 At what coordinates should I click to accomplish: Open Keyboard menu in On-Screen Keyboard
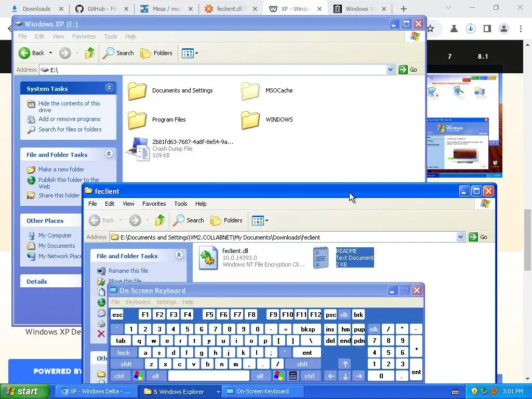[x=137, y=302]
